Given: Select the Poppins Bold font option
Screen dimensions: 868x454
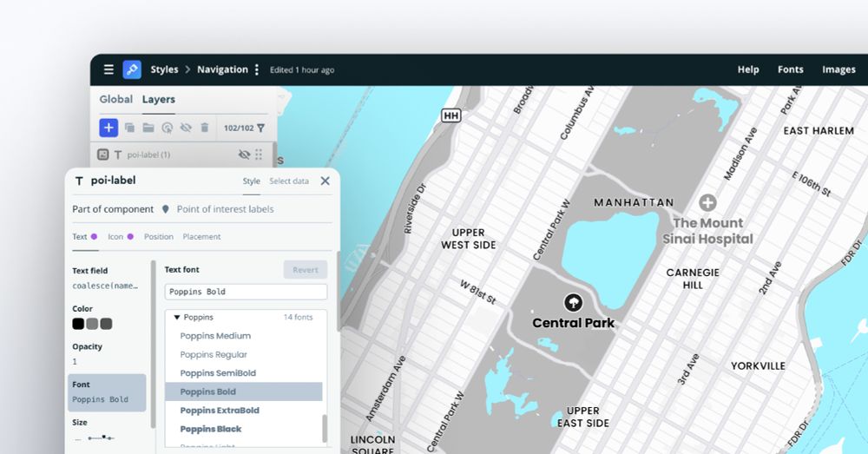Looking at the screenshot, I should [x=244, y=391].
